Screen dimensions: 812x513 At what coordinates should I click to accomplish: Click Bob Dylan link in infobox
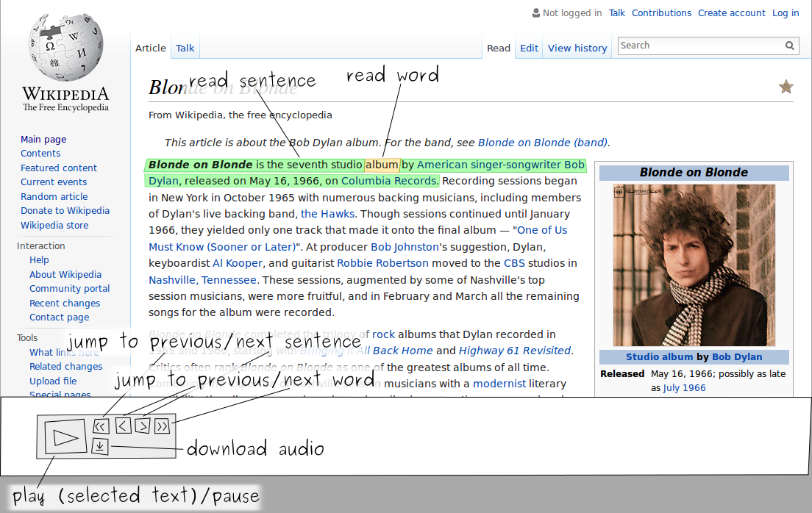(x=737, y=356)
